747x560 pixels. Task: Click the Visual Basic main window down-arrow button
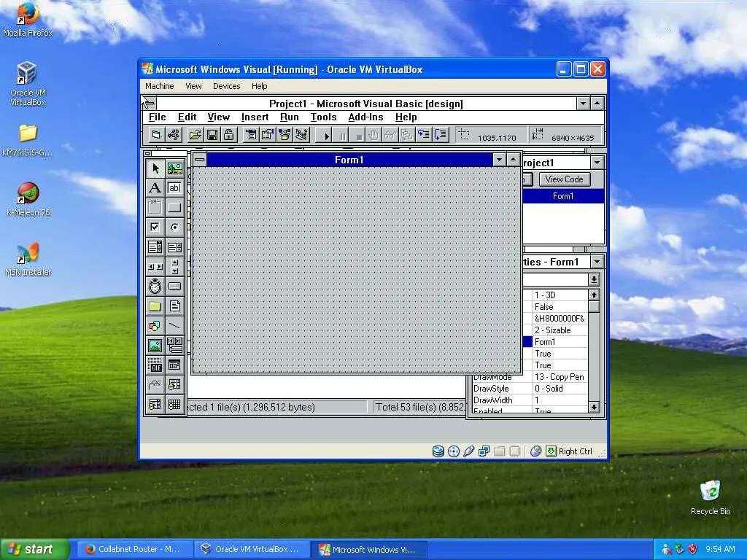click(x=583, y=104)
